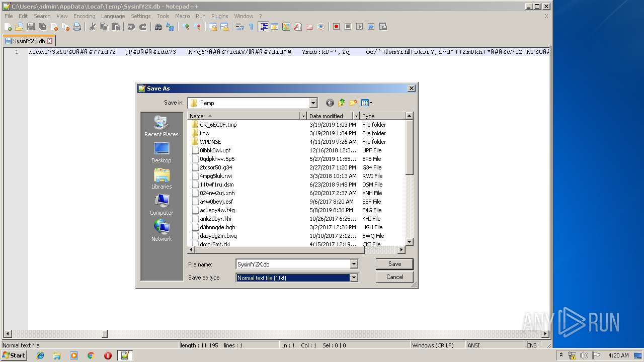Open Internet Explorer from taskbar
The width and height of the screenshot is (644, 362).
click(40, 355)
